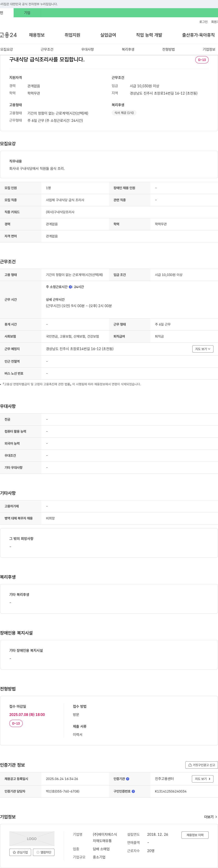This screenshot has width=218, height=868.
Task: Open help icon next to 구인인증번호 label
Action: click(133, 791)
